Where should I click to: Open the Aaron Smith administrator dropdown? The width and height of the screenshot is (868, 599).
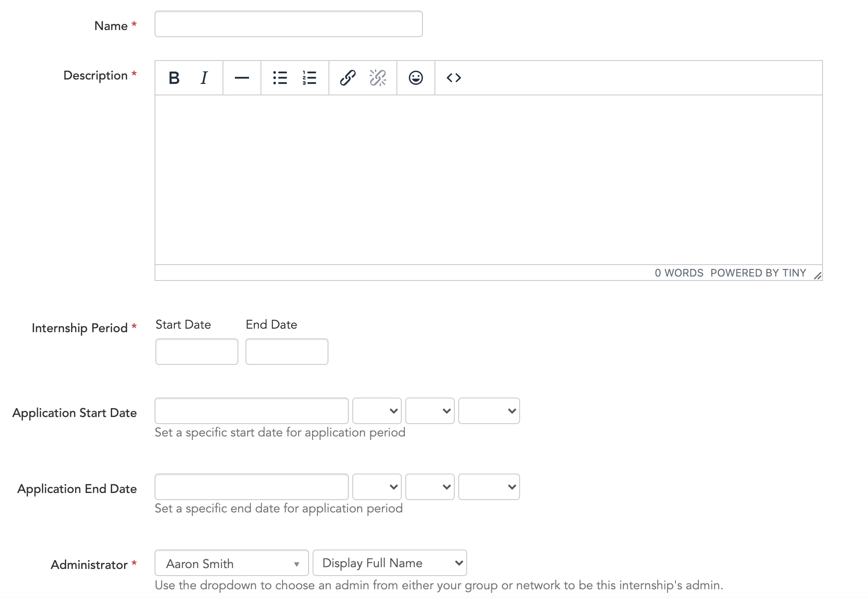[x=232, y=563]
